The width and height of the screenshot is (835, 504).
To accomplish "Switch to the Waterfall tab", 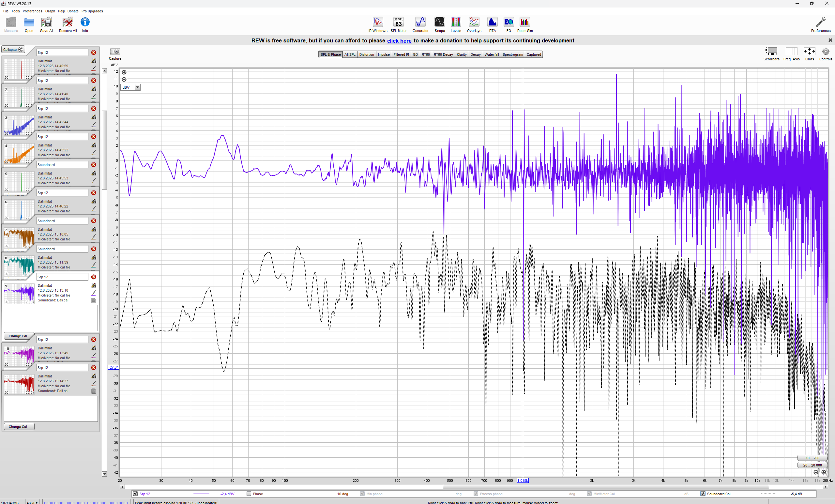I will pyautogui.click(x=491, y=54).
